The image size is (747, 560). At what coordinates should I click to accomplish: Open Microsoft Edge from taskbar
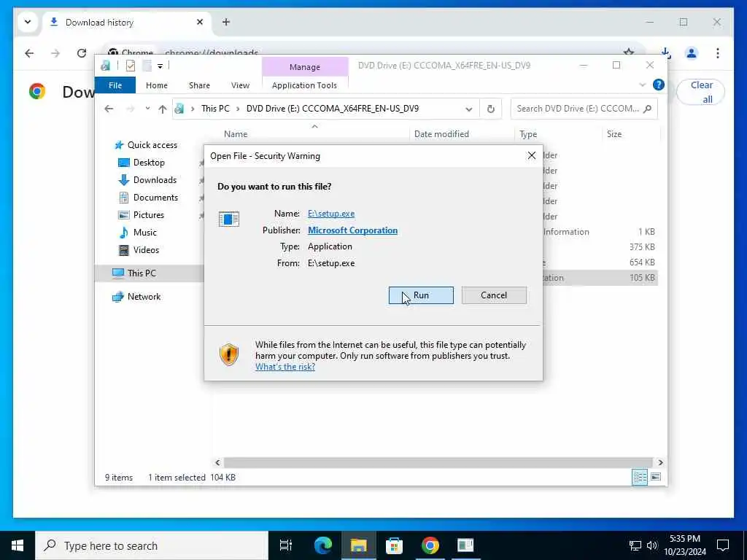point(323,545)
